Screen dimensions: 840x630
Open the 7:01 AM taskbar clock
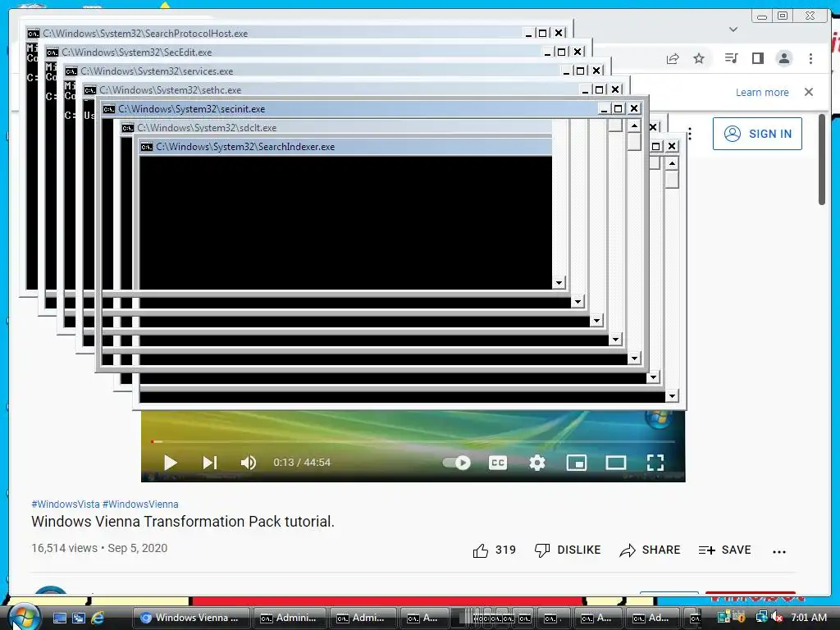[x=809, y=618]
